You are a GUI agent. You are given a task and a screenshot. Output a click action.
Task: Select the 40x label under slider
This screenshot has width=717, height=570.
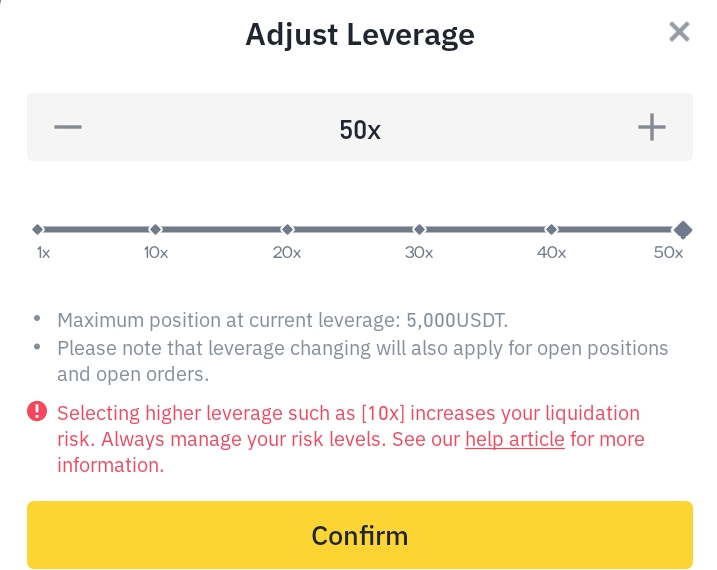[551, 252]
